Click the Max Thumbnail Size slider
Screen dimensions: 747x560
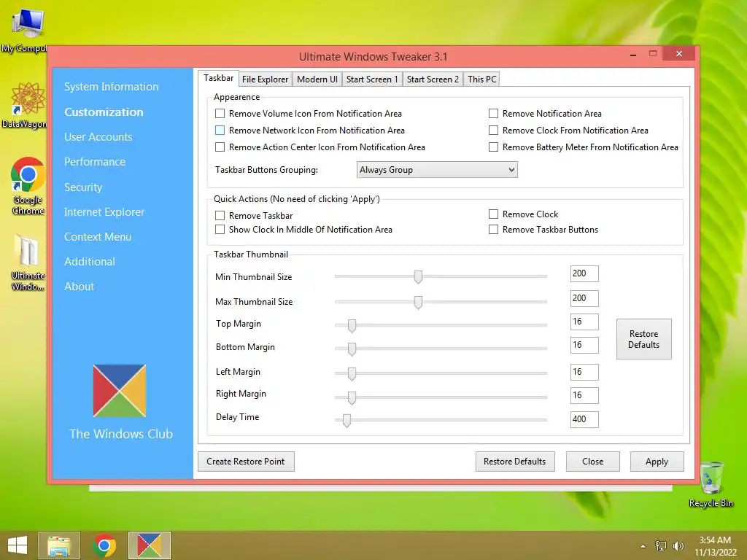tap(441, 302)
